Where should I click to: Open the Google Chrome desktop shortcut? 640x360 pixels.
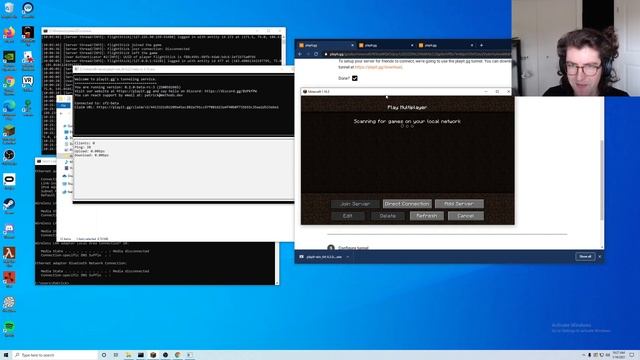(9, 84)
